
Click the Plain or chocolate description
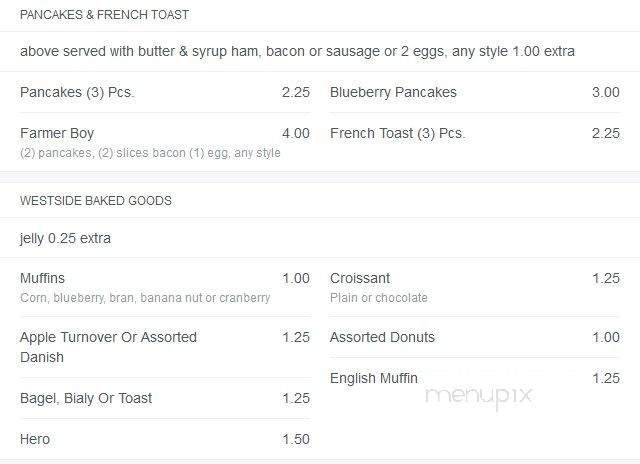coord(379,297)
